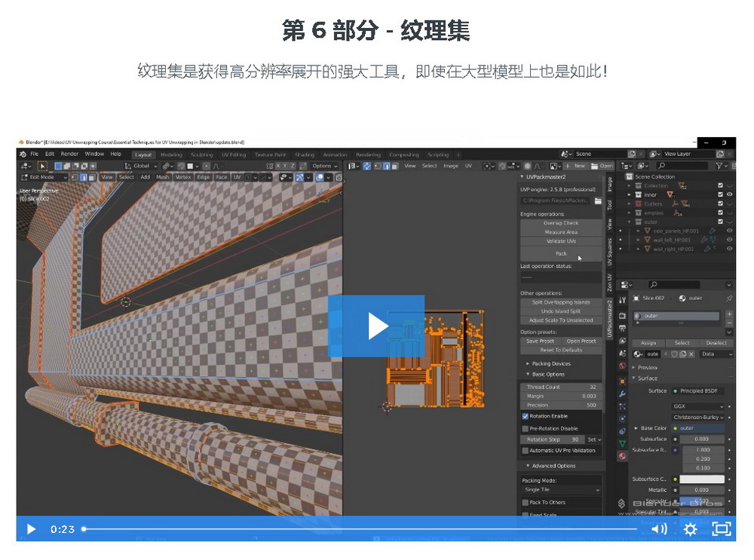Enable vertex select mode icon

[x=75, y=177]
